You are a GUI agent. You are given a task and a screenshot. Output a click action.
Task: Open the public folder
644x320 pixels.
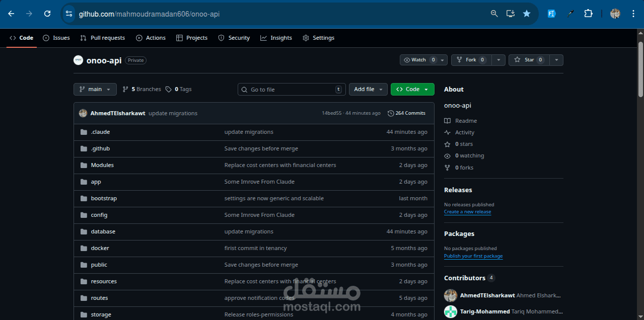point(99,265)
